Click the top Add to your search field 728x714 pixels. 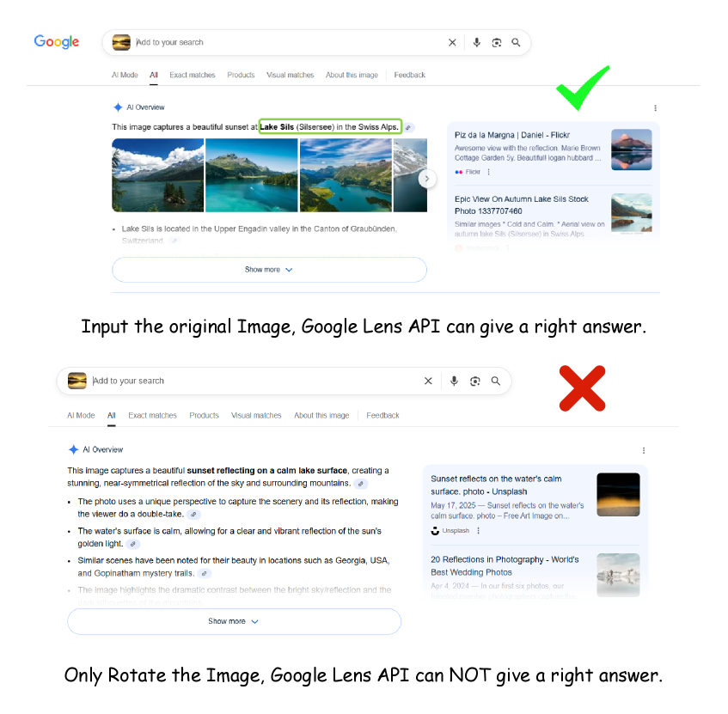(288, 42)
